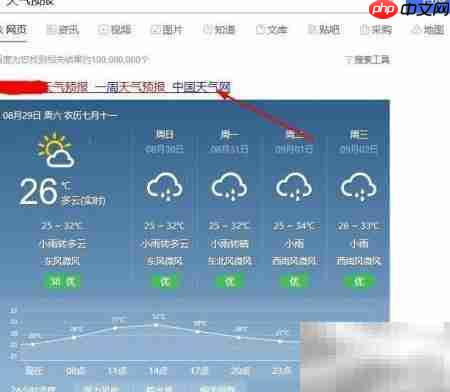Click the rain cloud icon for 周二
Screen dimensions: 450x392
pos(294,187)
